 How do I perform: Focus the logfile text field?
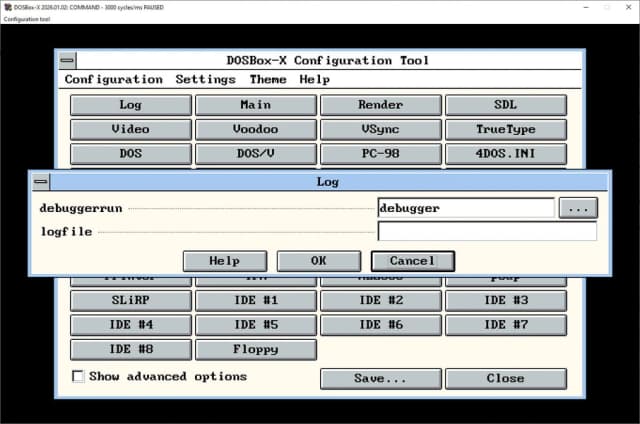pos(487,232)
